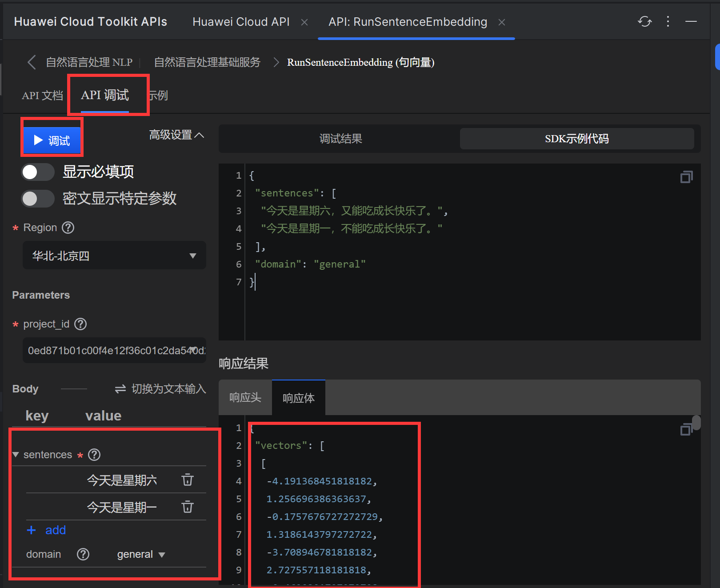The image size is (720, 588).
Task: Navigate to 自然语言处理基础服务 breadcrumb
Action: (207, 62)
